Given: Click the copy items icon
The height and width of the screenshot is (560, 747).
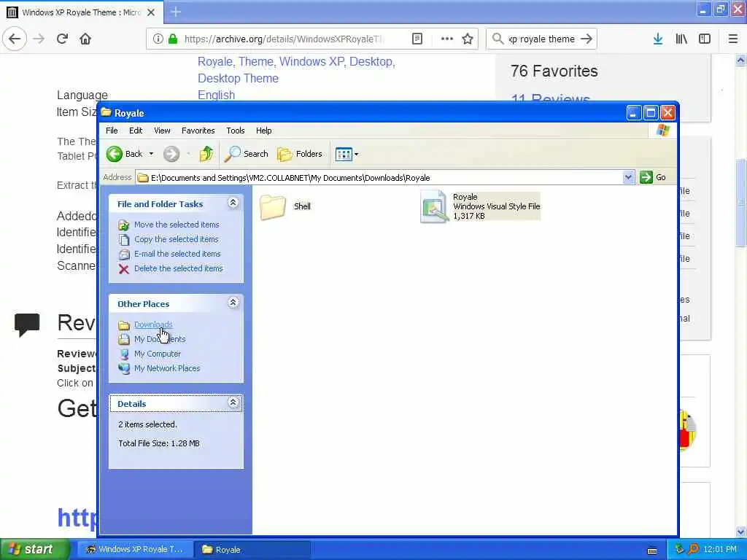Looking at the screenshot, I should tap(124, 239).
